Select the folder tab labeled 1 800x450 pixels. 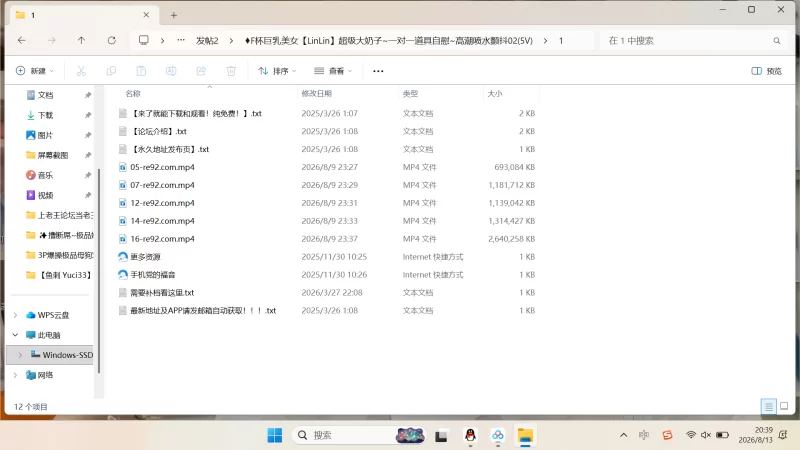coord(82,15)
